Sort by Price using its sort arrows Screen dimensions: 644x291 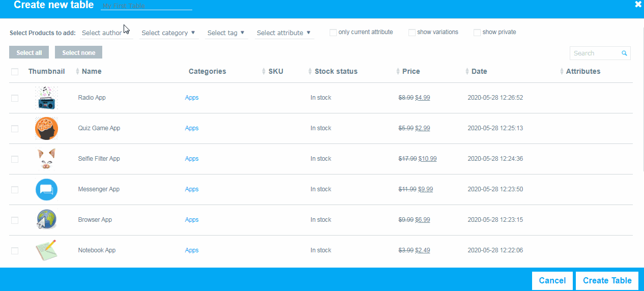click(398, 71)
